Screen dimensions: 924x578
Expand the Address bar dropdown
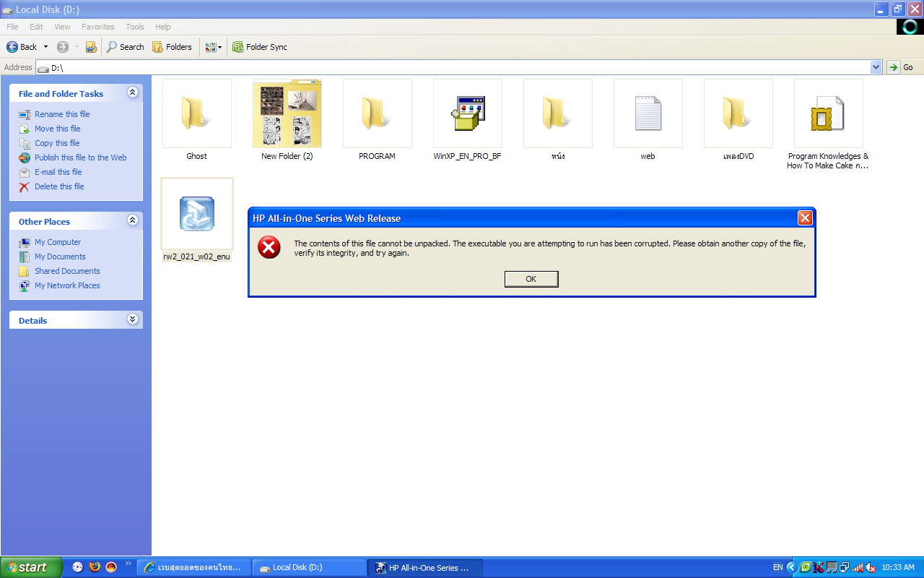tap(876, 67)
